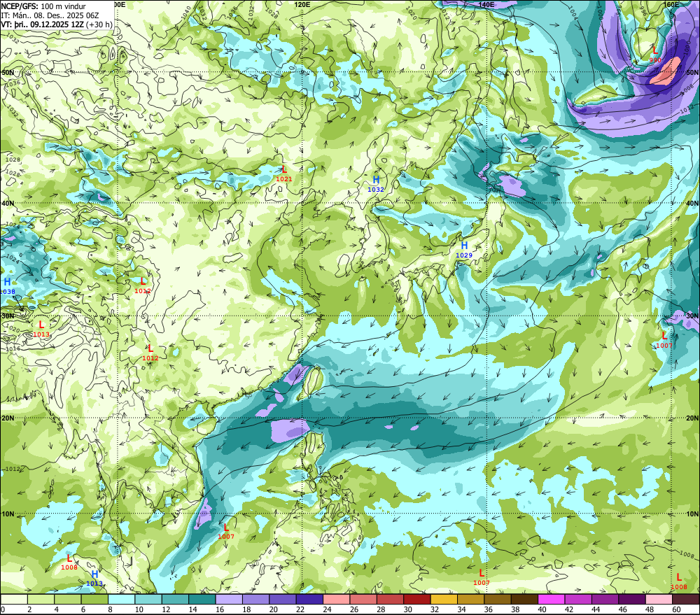Click the legend value label '48'
Image resolution: width=700 pixels, height=615 pixels.
(x=650, y=609)
